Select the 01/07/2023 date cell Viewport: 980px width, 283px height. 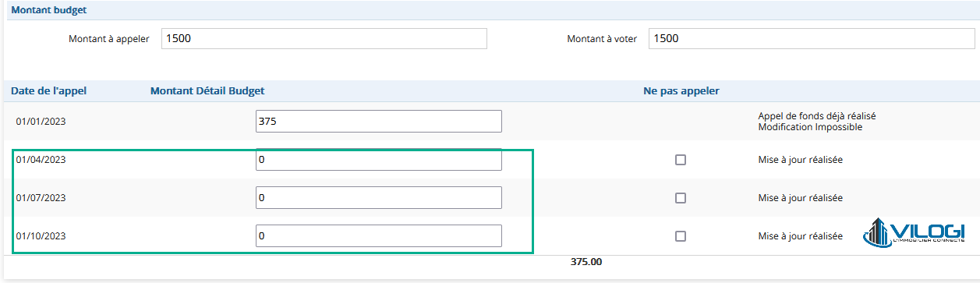pyautogui.click(x=41, y=198)
